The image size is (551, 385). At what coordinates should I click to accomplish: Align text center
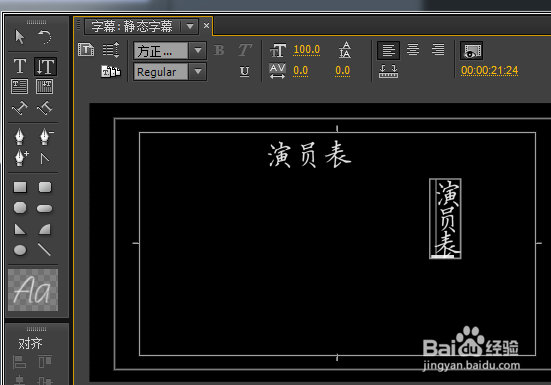pos(413,50)
